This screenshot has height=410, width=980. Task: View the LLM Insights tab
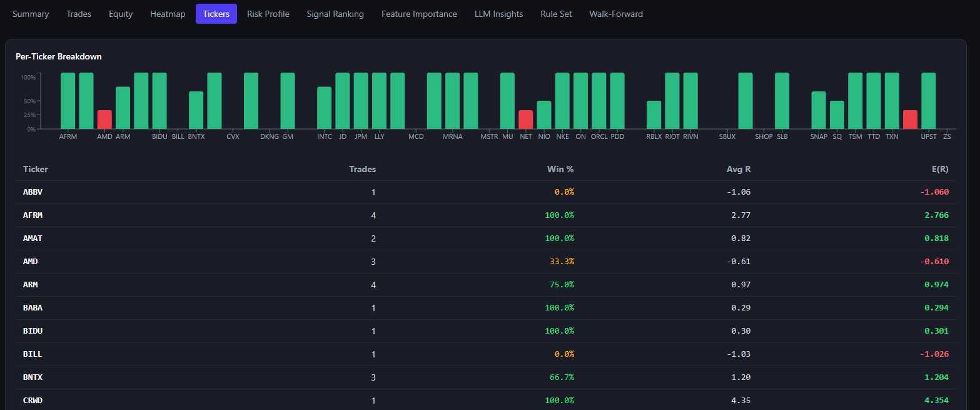(x=499, y=14)
